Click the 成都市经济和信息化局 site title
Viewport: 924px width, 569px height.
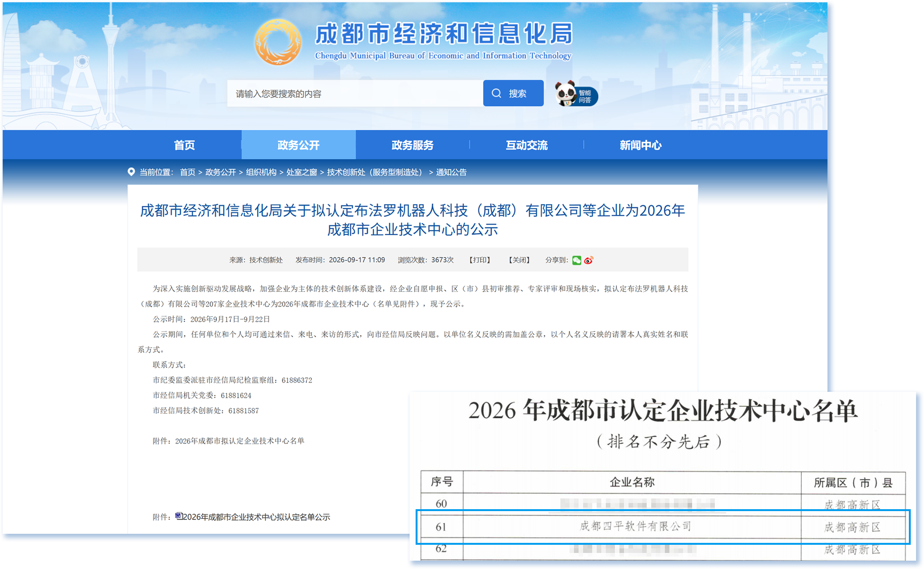coord(444,34)
